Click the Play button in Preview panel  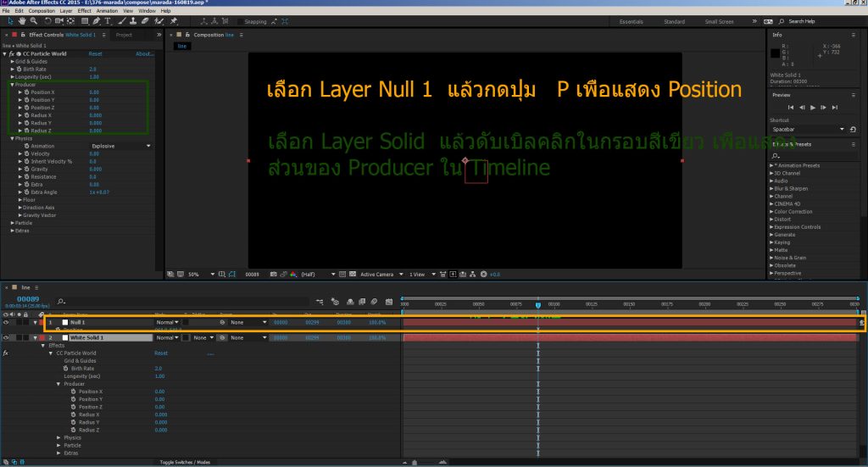(x=813, y=108)
